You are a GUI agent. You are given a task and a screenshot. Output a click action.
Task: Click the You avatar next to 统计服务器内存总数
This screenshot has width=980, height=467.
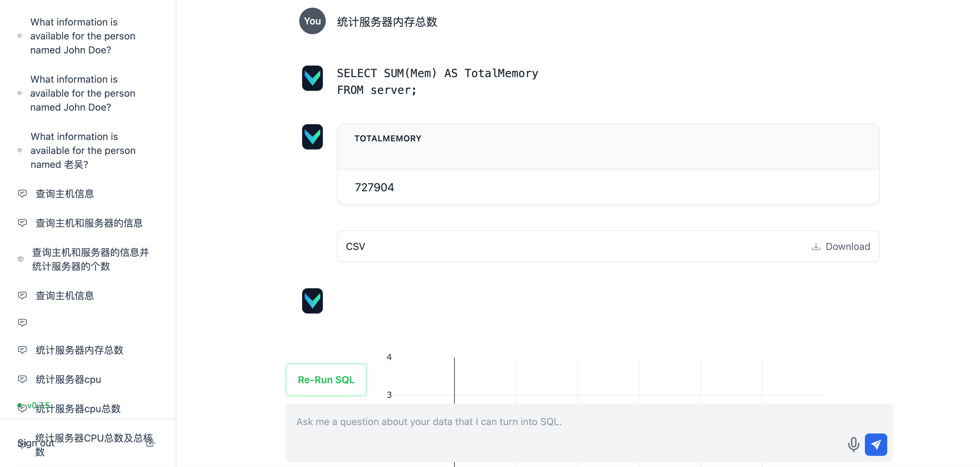(312, 21)
